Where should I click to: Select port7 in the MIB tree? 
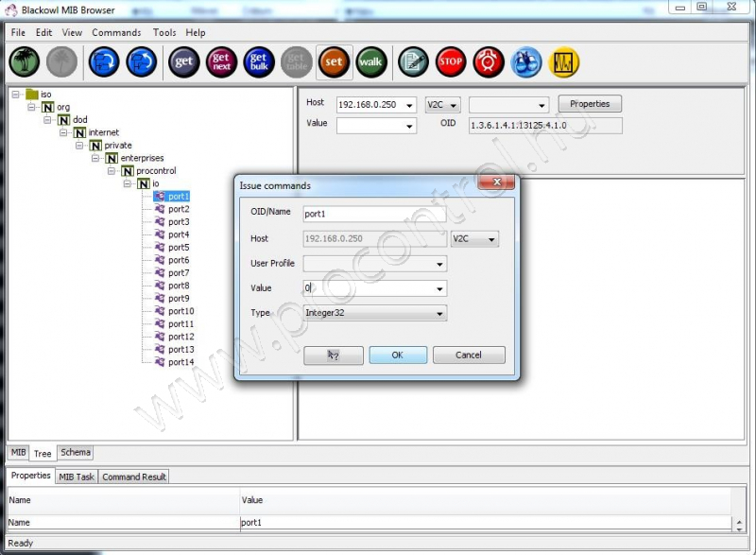179,273
